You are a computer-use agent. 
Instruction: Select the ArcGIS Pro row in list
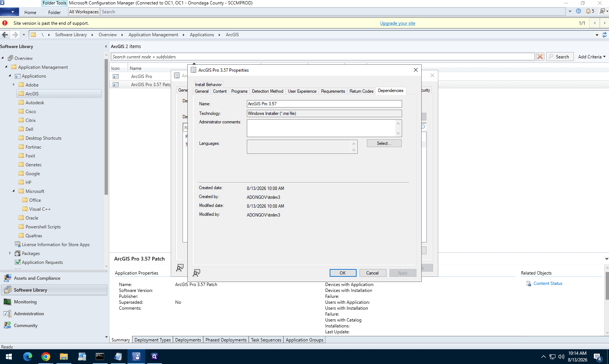pyautogui.click(x=142, y=76)
